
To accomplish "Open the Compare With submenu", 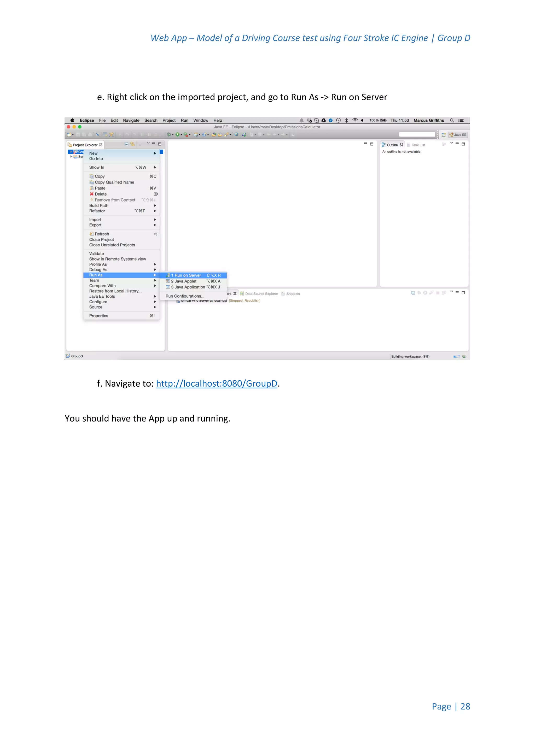I will (121, 286).
